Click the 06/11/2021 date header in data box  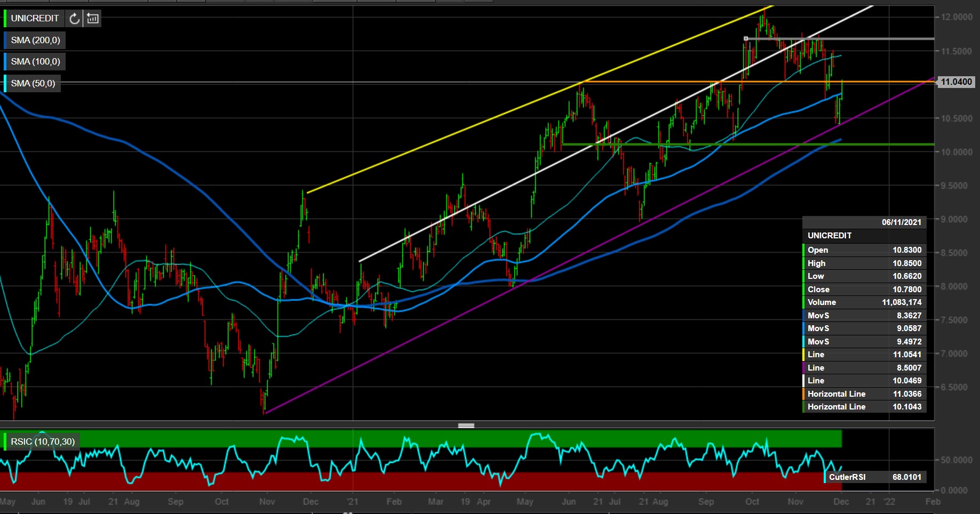click(901, 222)
